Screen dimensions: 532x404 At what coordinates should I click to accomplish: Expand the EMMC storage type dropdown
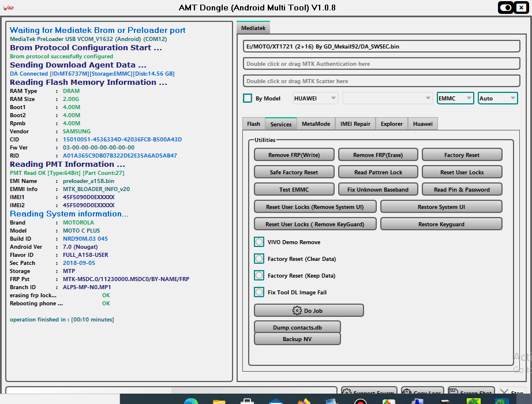pyautogui.click(x=455, y=98)
